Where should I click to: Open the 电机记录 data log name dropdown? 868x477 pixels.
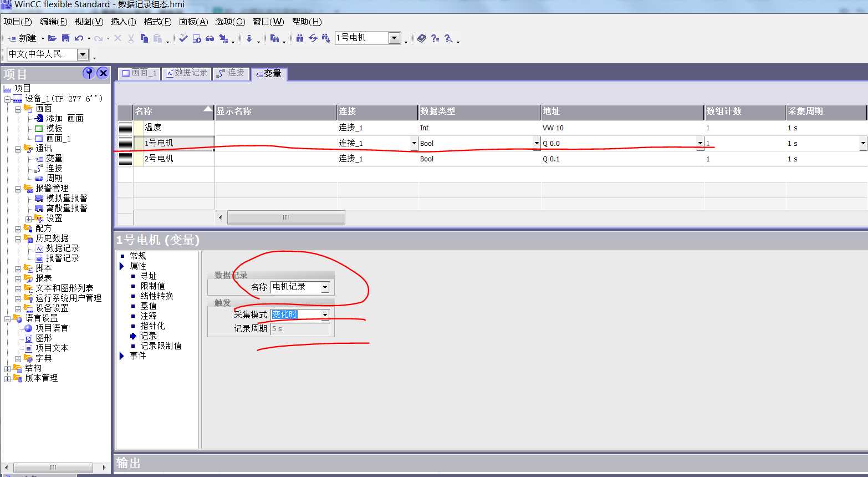tap(325, 287)
